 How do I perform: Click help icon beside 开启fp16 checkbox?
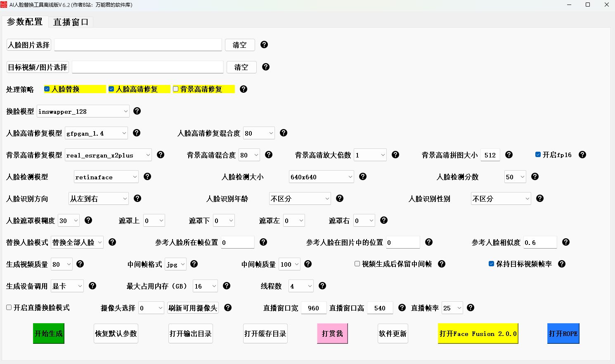pyautogui.click(x=582, y=155)
